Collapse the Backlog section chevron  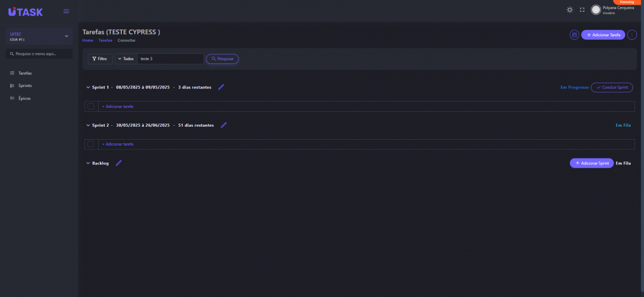(88, 163)
